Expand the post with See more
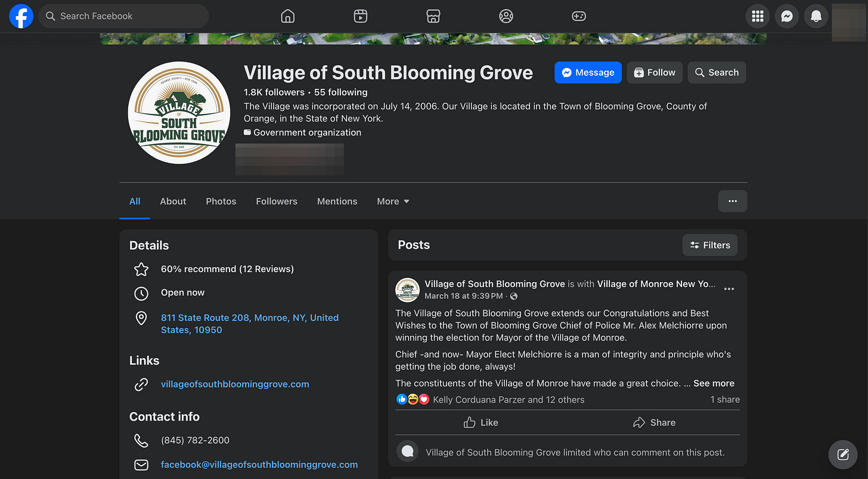This screenshot has height=479, width=868. pyautogui.click(x=714, y=383)
